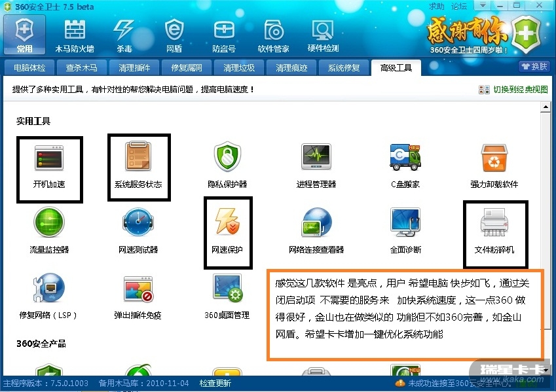Launch the 全面诊断 diagnosis tool
The height and width of the screenshot is (392, 556).
(405, 231)
